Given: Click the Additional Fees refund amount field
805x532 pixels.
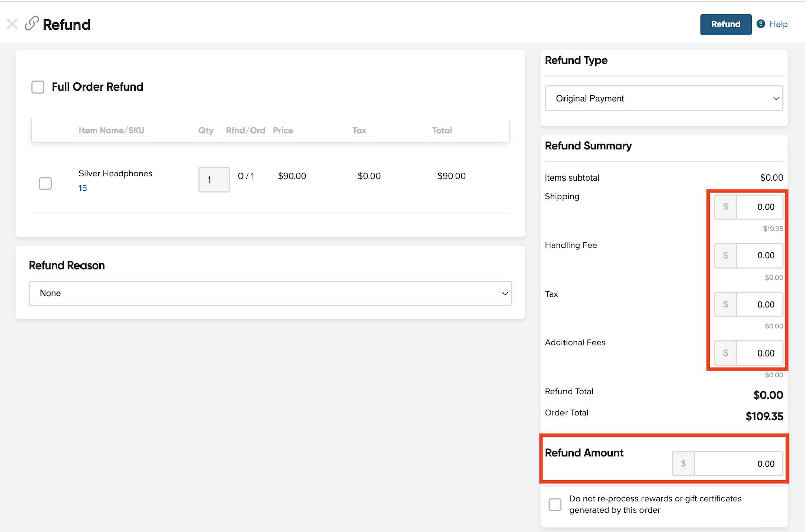Looking at the screenshot, I should [x=759, y=353].
